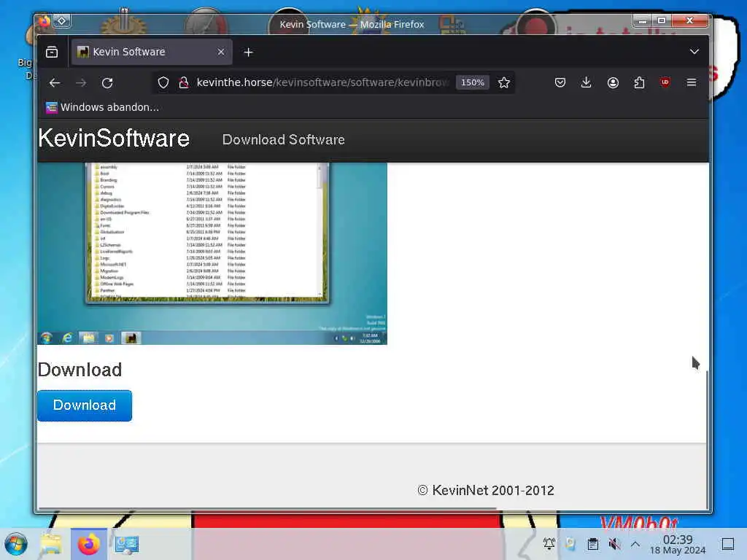Select Firefox taskbar entry
Image resolution: width=747 pixels, height=560 pixels.
tap(88, 544)
